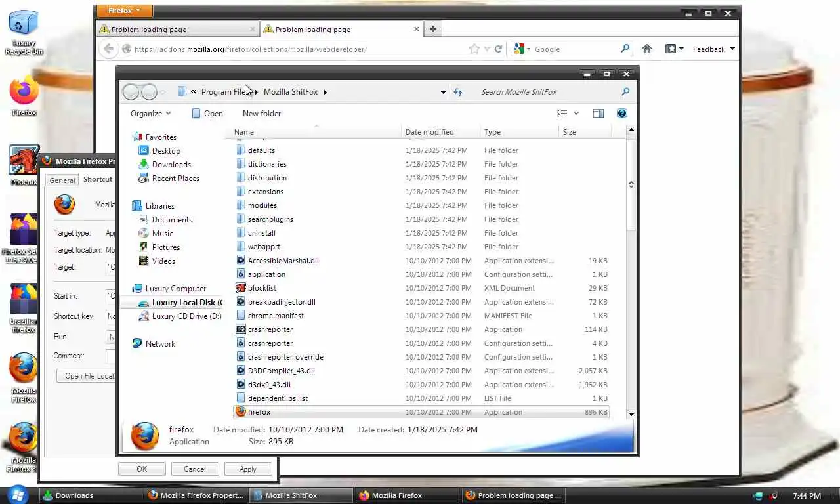
Task: Select the blocklist XML file icon
Action: pos(241,288)
